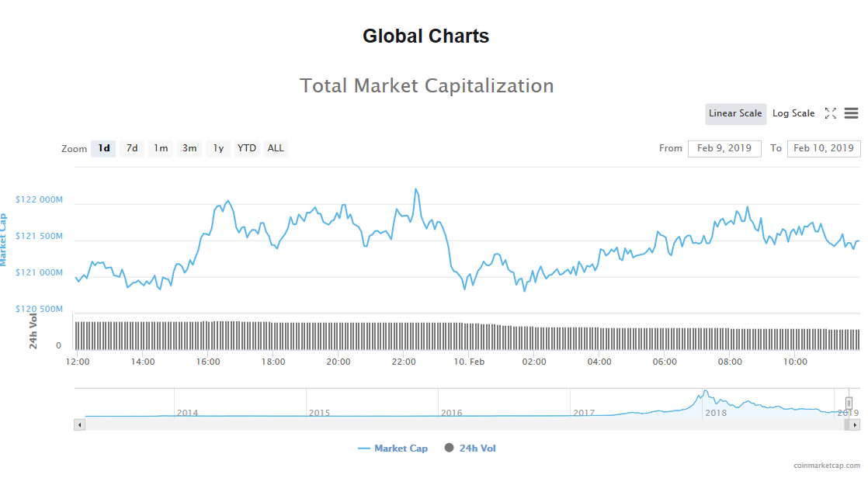Select the 1y zoom option

pos(218,148)
